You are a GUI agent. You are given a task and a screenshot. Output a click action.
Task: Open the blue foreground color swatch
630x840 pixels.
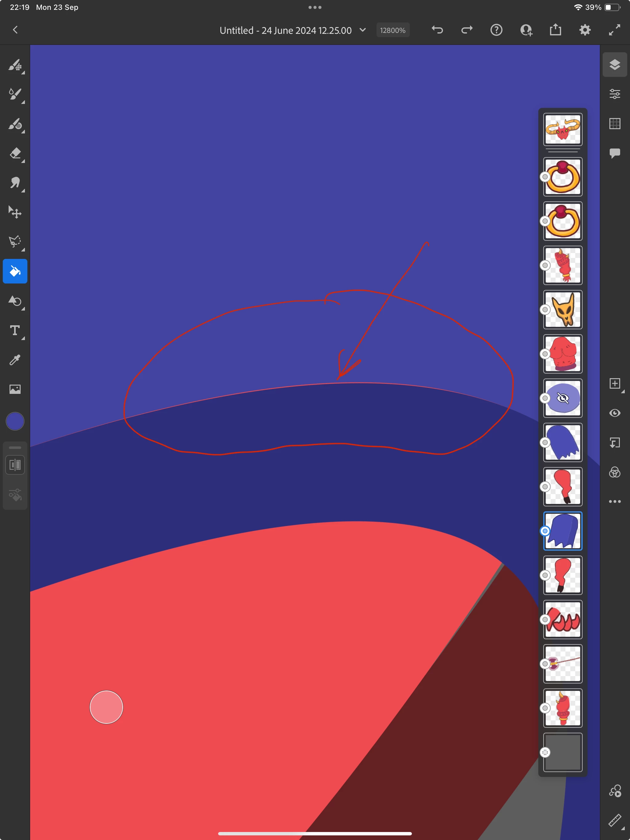(x=15, y=422)
